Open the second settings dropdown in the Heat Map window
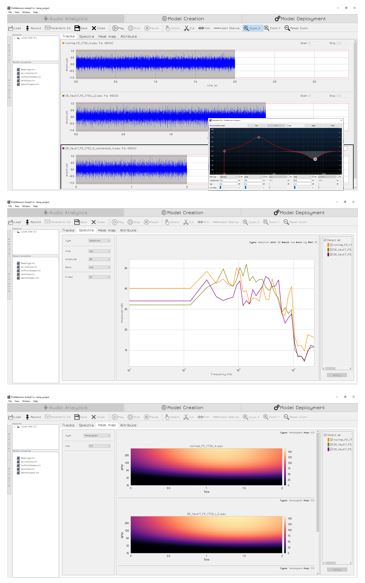 pos(99,446)
